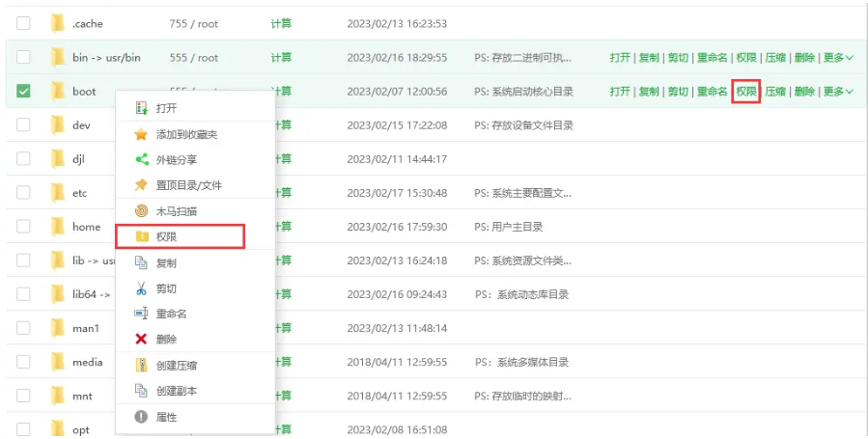Select the djl row checkbox

pos(23,158)
